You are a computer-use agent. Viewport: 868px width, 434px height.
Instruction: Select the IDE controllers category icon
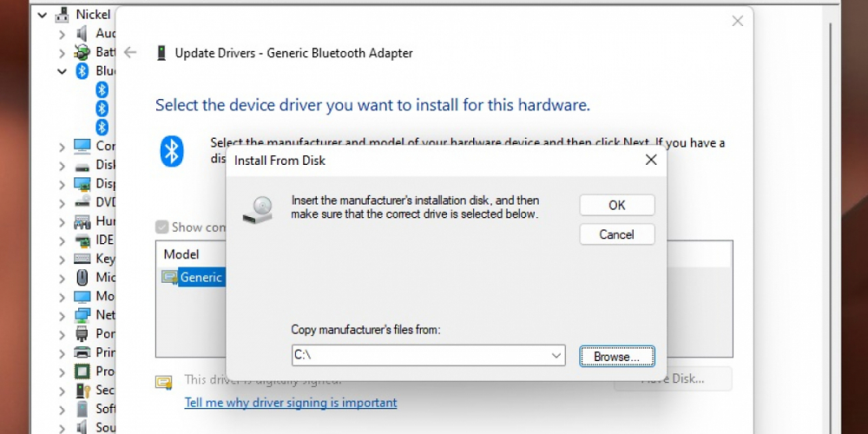pyautogui.click(x=82, y=240)
